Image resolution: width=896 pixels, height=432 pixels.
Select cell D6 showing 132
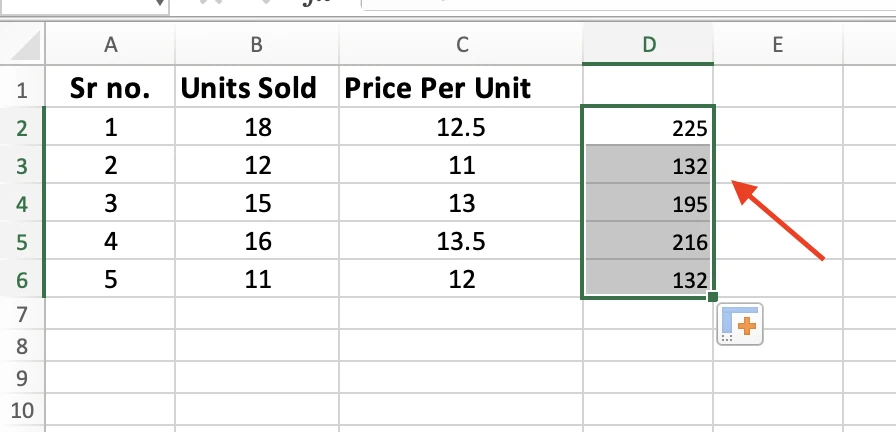coord(648,280)
